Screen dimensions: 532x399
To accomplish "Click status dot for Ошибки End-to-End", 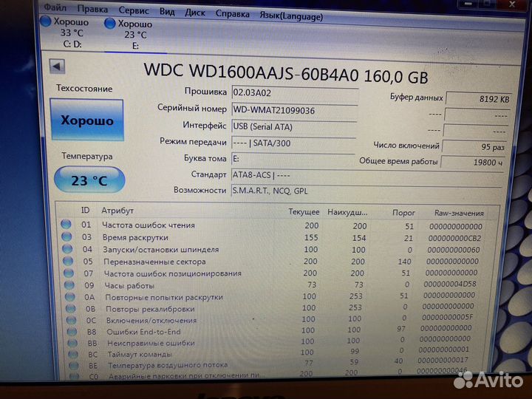I will 72,332.
